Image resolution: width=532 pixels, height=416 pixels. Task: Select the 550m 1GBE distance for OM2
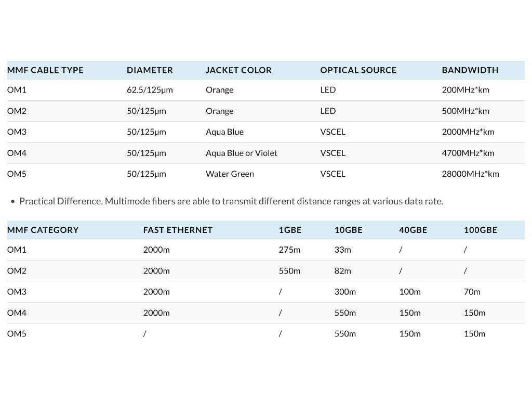click(289, 271)
